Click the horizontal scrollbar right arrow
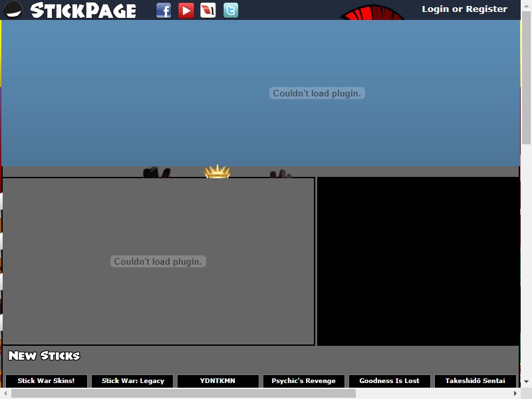 click(515, 393)
